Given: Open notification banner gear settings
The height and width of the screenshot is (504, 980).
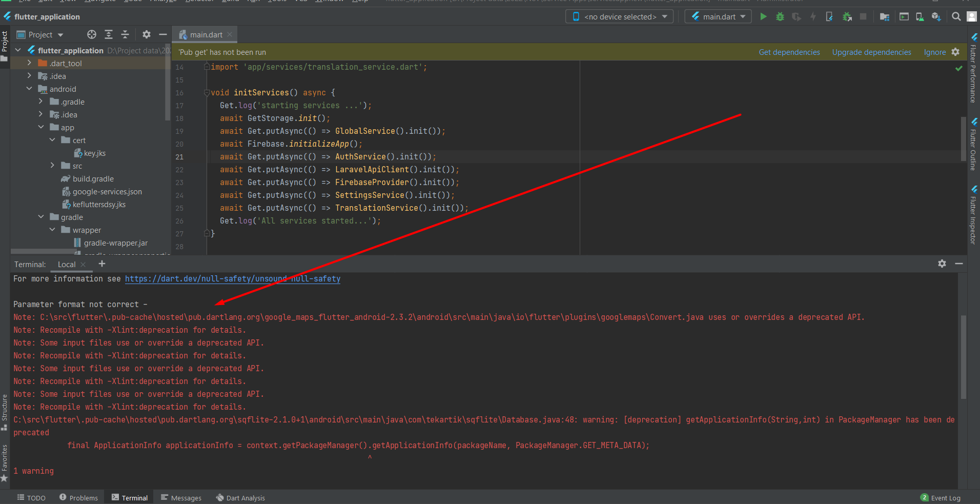Looking at the screenshot, I should tap(955, 52).
